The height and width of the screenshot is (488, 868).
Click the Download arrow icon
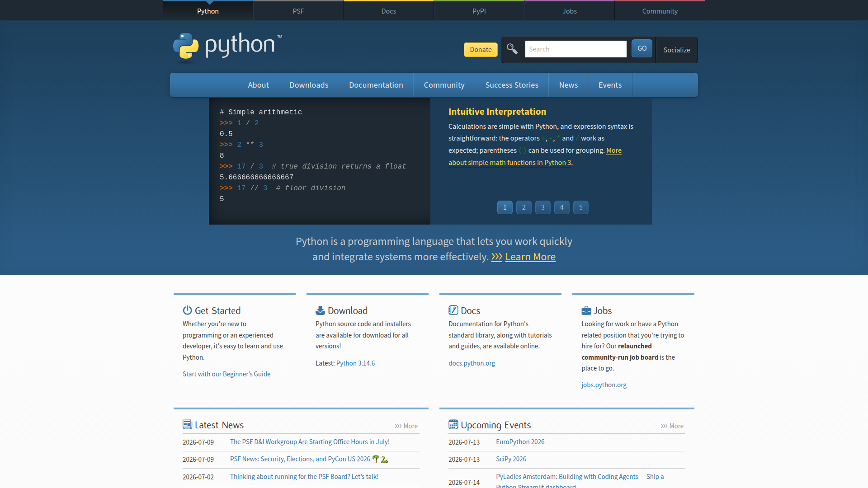coord(320,310)
